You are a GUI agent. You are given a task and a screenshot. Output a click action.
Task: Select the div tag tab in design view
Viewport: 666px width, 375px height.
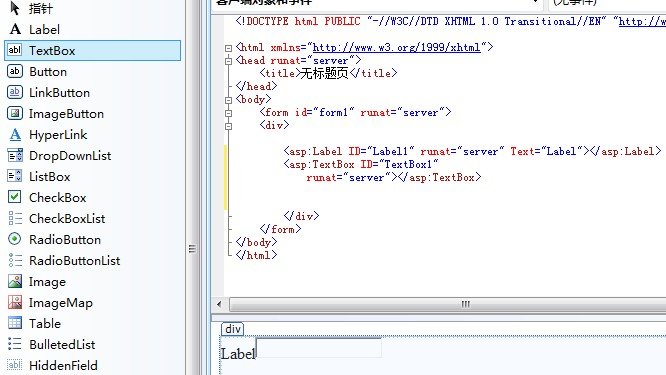click(232, 329)
